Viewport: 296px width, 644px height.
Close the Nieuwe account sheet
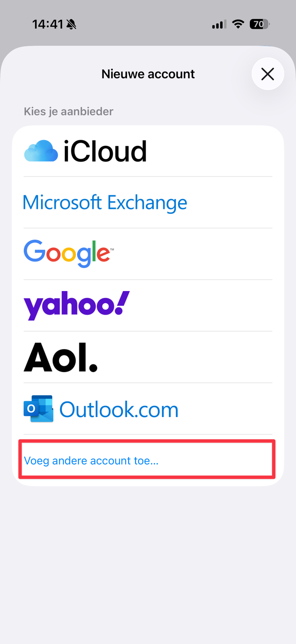coord(268,74)
